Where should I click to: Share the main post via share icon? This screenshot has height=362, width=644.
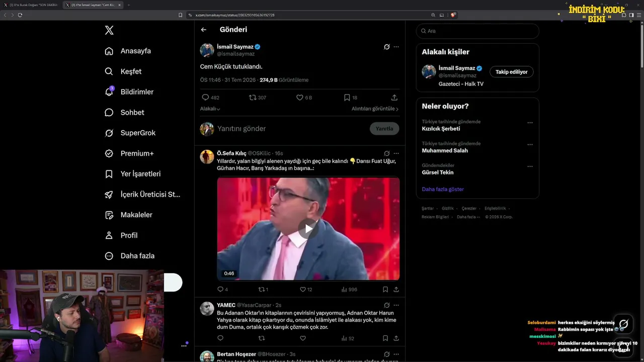(394, 98)
